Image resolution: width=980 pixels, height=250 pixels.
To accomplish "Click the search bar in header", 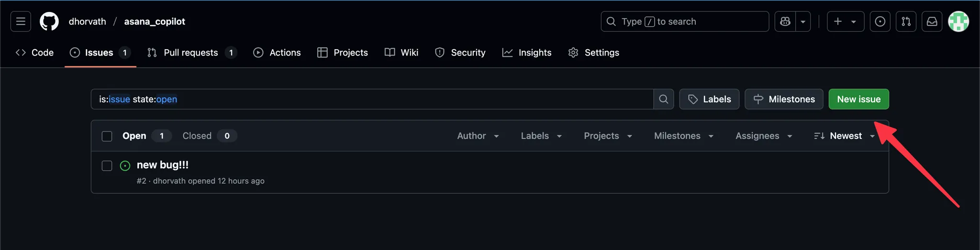I will tap(685, 22).
